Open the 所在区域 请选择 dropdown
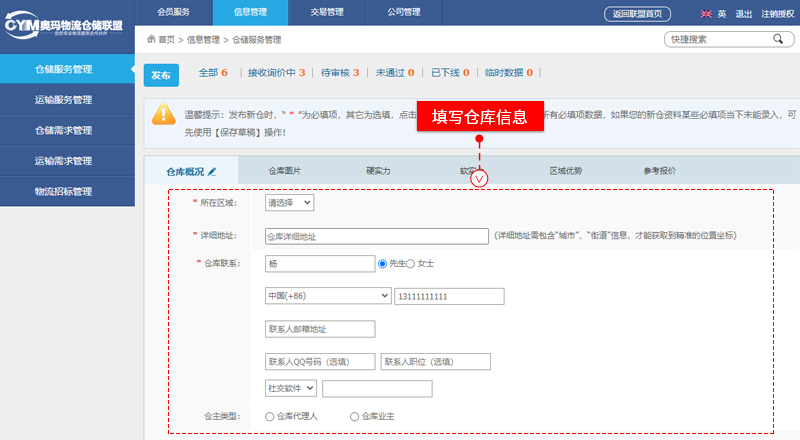Viewport: 800px width, 440px height. (x=289, y=203)
